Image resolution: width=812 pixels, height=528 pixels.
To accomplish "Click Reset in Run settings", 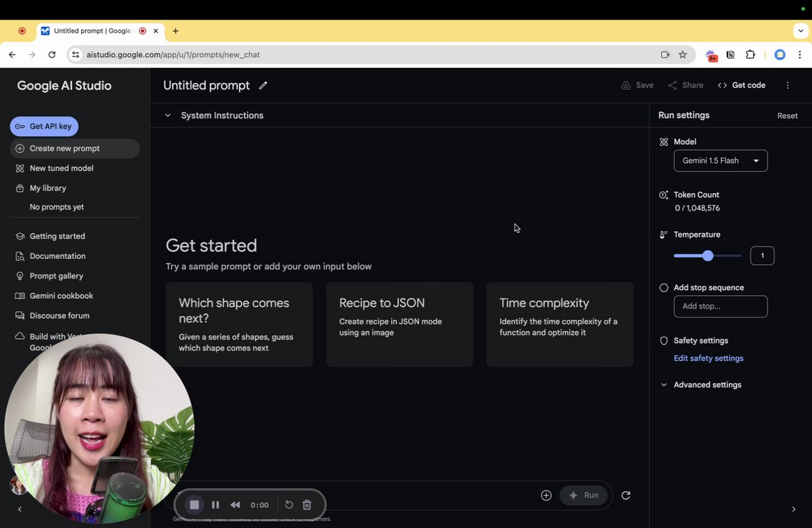I will (x=787, y=116).
